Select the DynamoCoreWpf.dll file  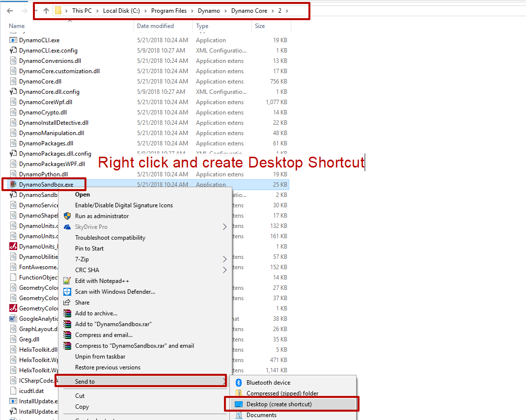click(x=46, y=102)
